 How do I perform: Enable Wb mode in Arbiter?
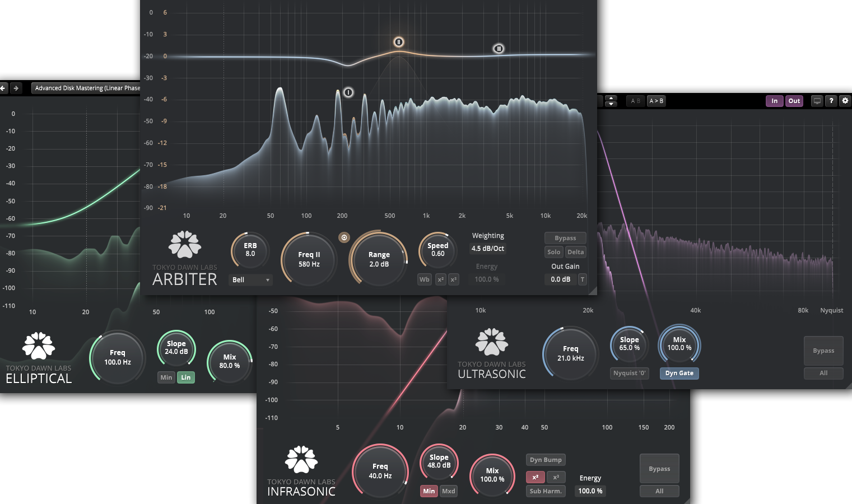click(425, 279)
